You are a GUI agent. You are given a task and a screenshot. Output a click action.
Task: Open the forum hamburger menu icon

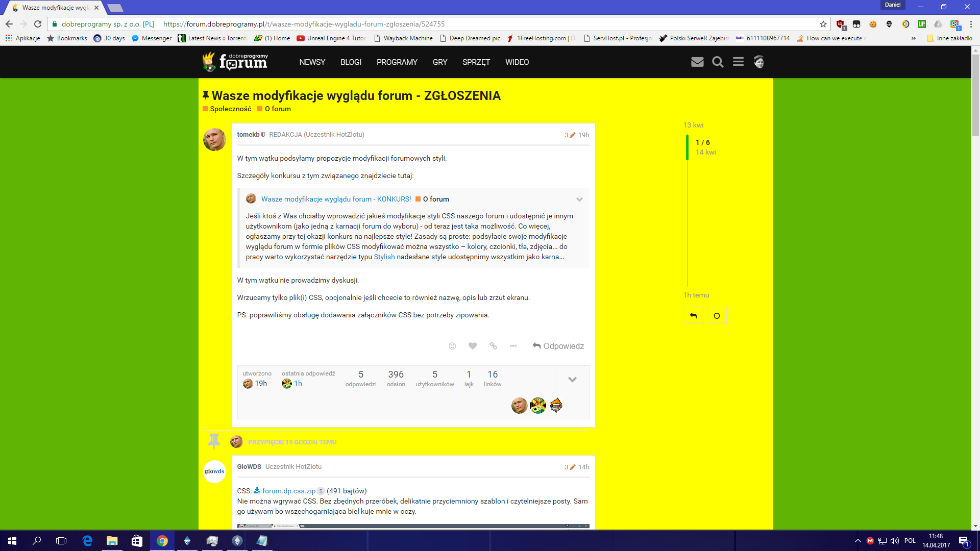click(738, 62)
